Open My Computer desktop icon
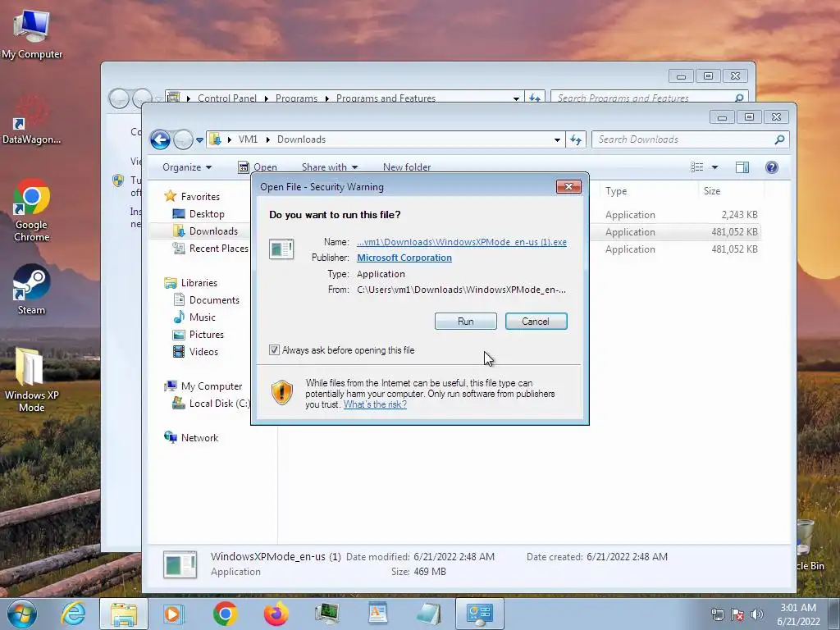This screenshot has height=630, width=840. tap(32, 34)
